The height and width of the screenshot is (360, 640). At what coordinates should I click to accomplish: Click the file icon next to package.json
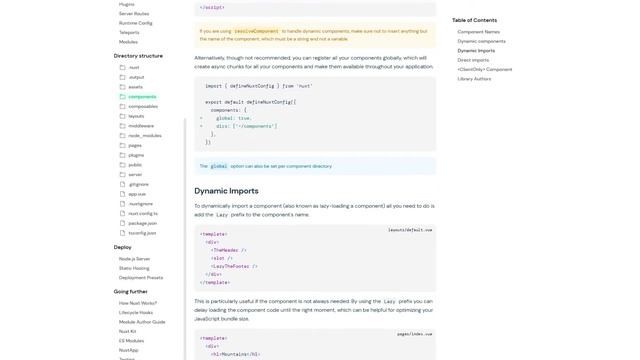(122, 223)
